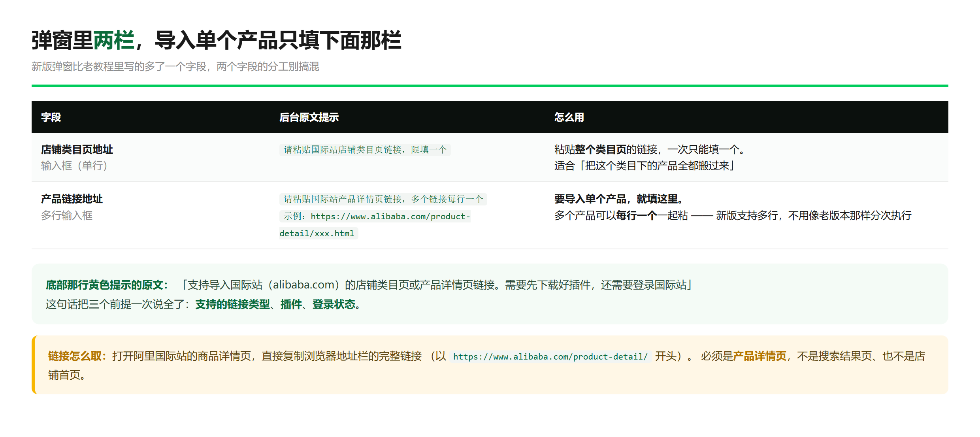The image size is (980, 437).
Task: Click the text 多行输入框
Action: pyautogui.click(x=67, y=215)
